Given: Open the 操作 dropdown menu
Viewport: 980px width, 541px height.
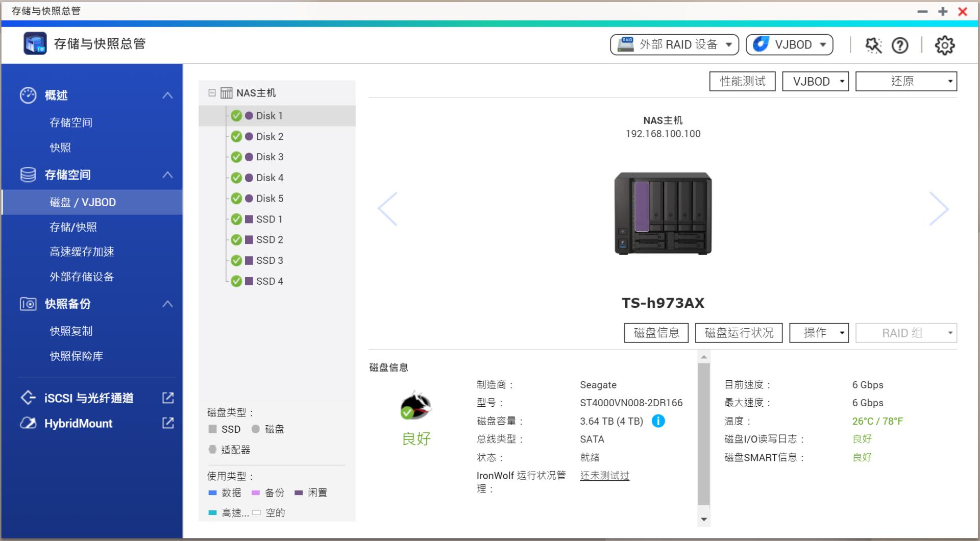Looking at the screenshot, I should (819, 332).
